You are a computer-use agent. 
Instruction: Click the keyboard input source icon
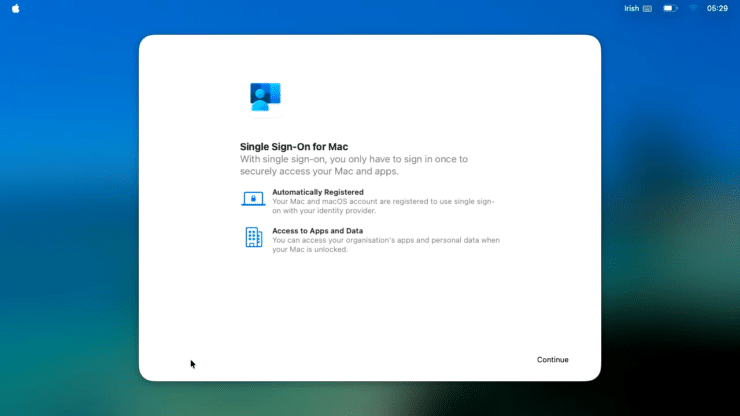(648, 8)
